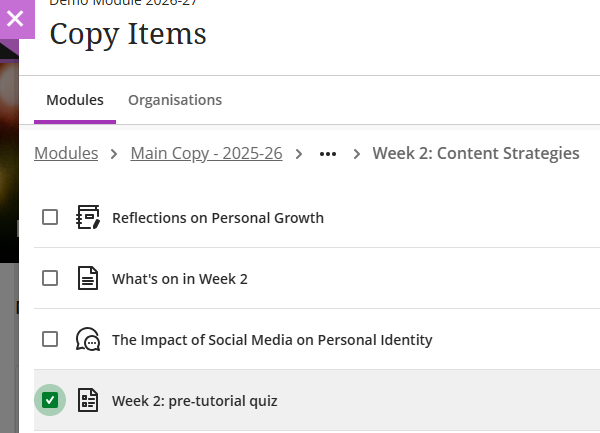This screenshot has width=600, height=433.
Task: Close the Copy Items panel
Action: click(x=16, y=18)
